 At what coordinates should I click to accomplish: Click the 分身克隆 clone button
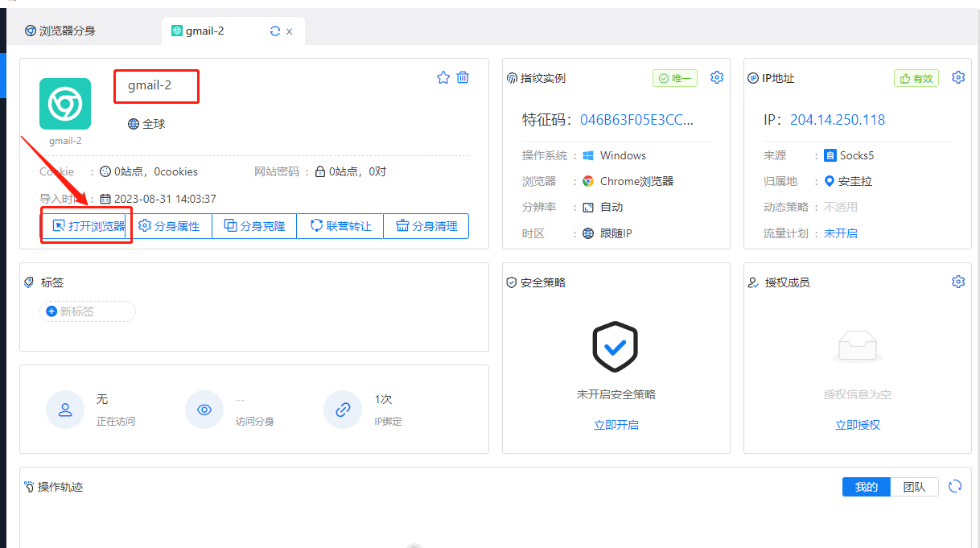click(254, 226)
